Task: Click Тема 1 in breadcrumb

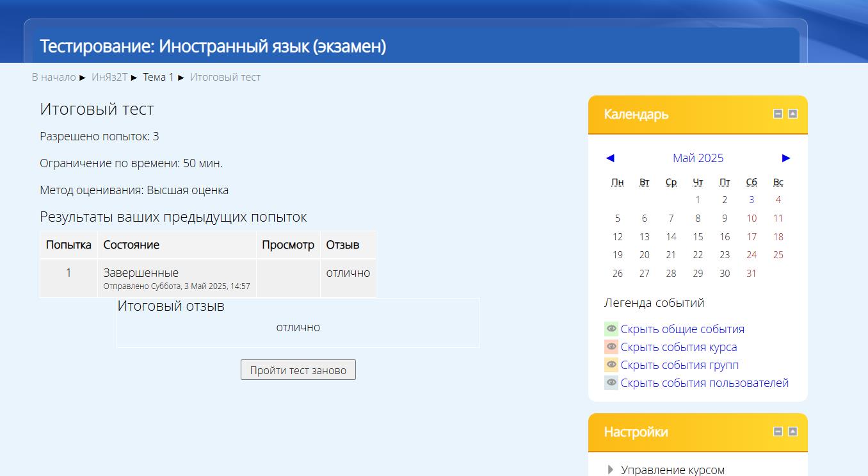Action: [x=158, y=77]
